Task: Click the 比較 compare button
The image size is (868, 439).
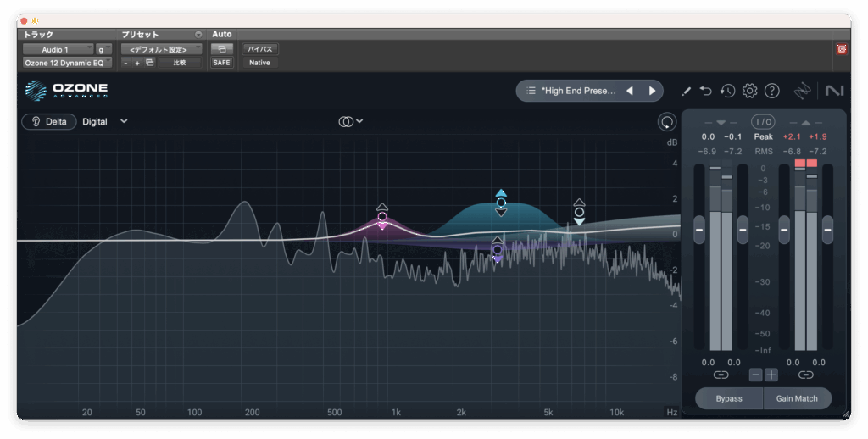Action: click(180, 63)
